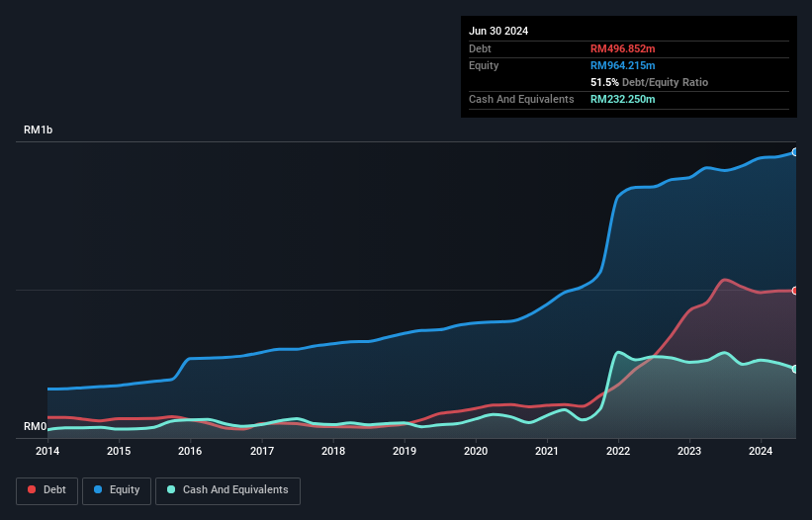Click the RM0 y-axis label
812x520 pixels.
35,426
